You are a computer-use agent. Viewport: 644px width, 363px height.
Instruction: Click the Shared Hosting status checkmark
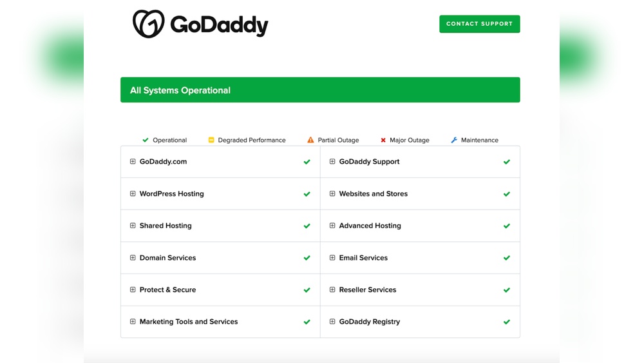(x=307, y=226)
